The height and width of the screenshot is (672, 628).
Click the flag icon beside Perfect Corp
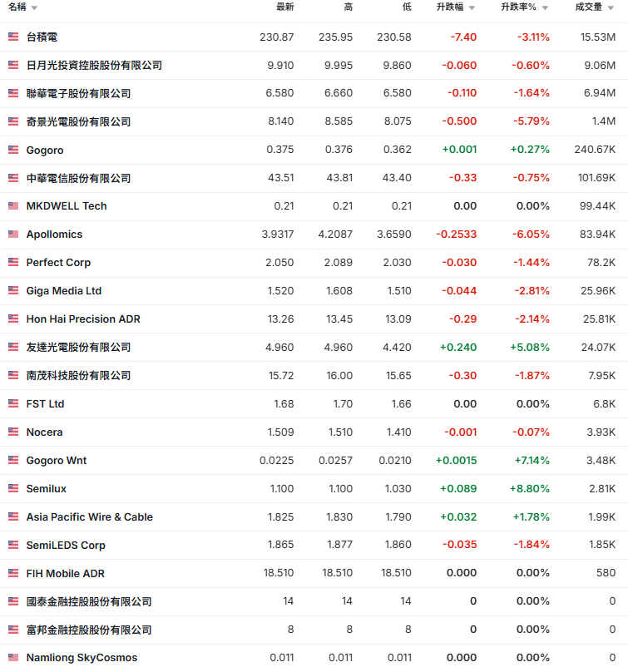point(13,262)
